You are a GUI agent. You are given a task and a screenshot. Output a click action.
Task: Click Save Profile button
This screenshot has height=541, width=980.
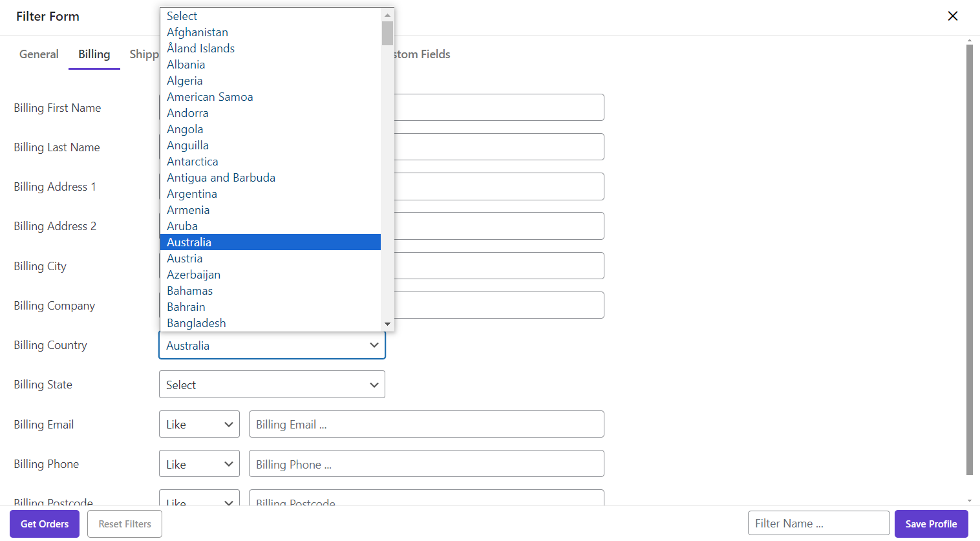[931, 524]
